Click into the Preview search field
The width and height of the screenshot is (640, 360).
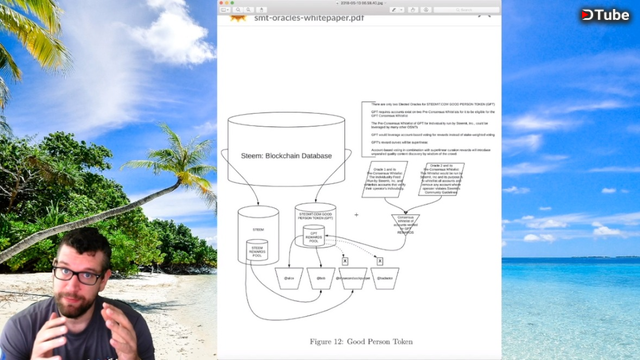tap(467, 10)
